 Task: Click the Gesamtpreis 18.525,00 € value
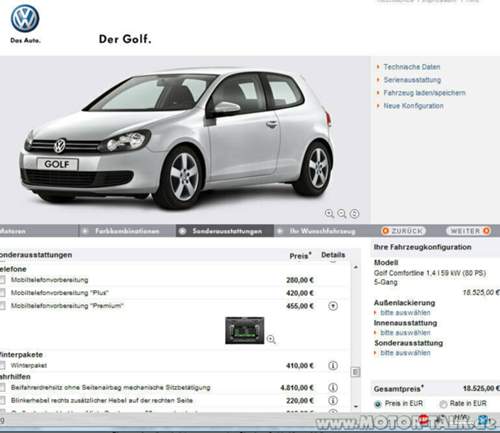click(x=481, y=389)
